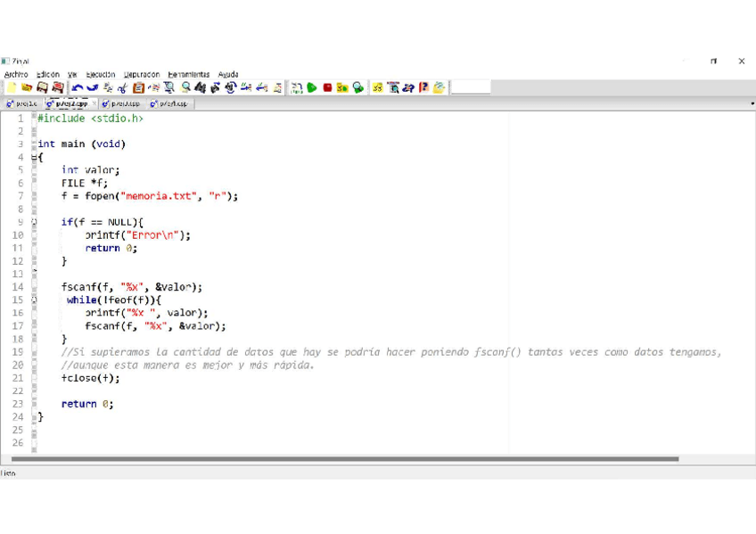
Task: Click the Cut scissors icon
Action: (122, 87)
